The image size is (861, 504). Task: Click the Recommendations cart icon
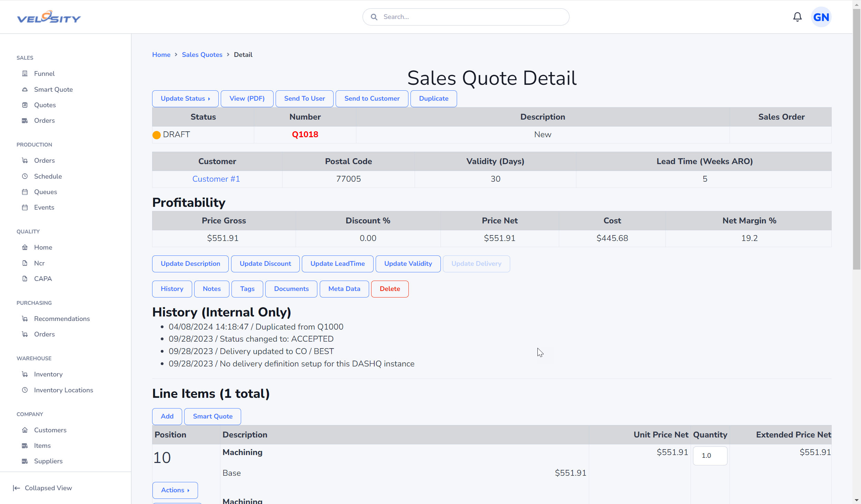pyautogui.click(x=25, y=319)
